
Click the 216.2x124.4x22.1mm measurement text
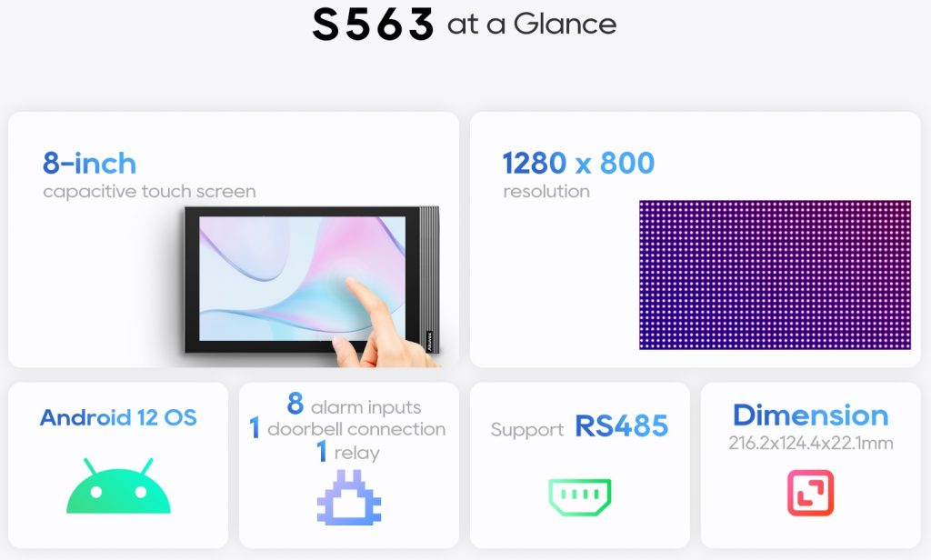tap(810, 444)
